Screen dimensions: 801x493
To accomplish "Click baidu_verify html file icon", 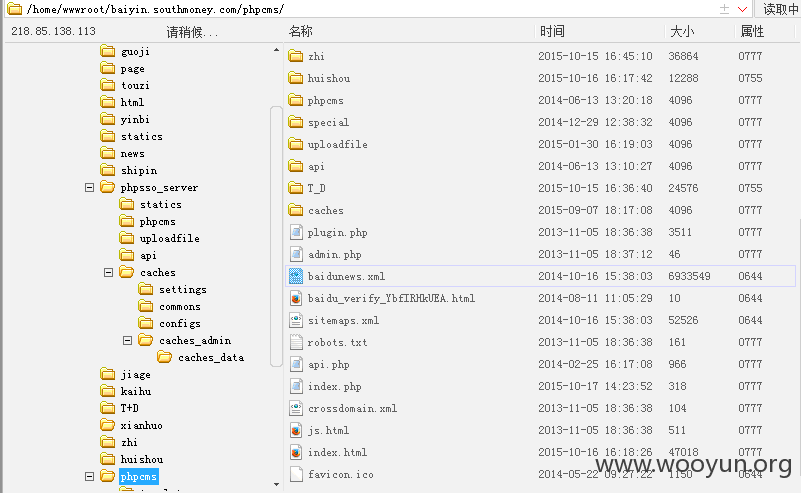I will [x=296, y=298].
